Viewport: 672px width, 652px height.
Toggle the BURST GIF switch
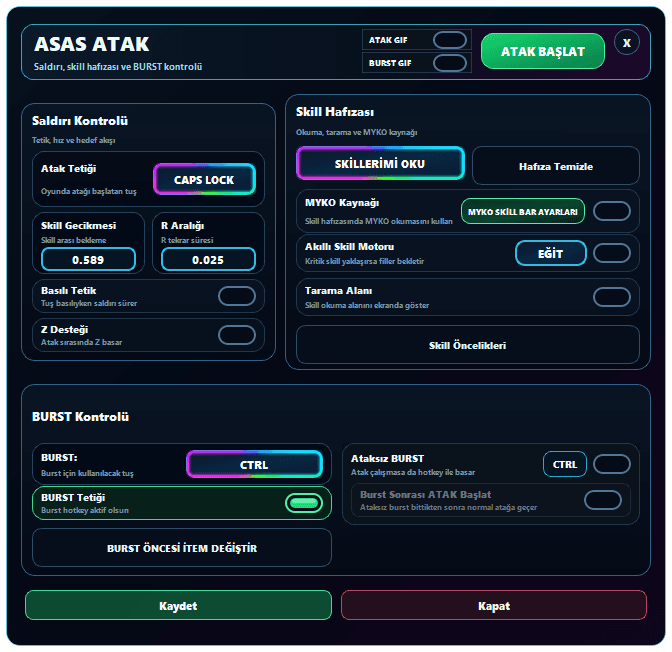(x=450, y=63)
